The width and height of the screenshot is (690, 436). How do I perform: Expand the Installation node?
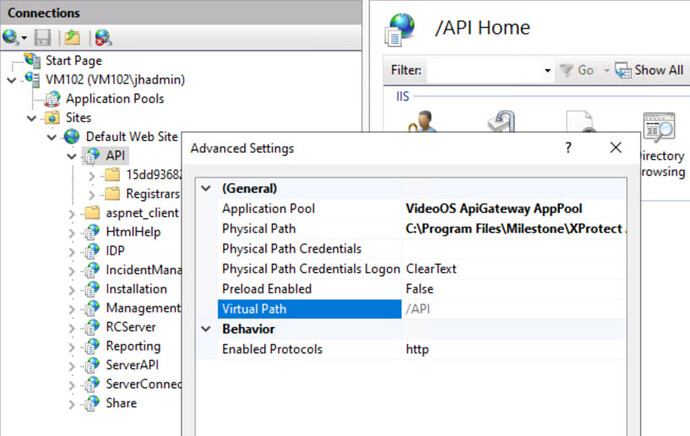72,290
